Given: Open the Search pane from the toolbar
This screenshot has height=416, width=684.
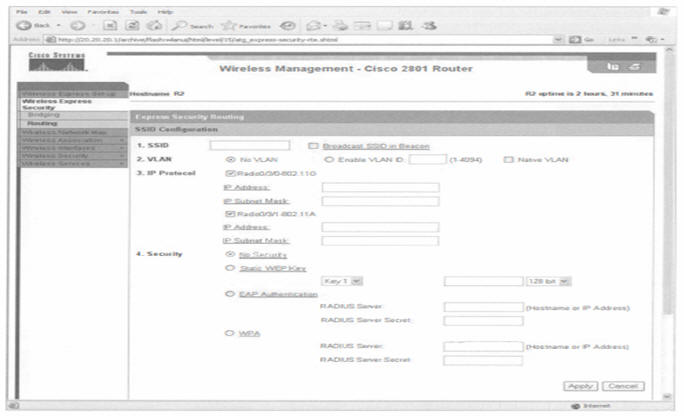Looking at the screenshot, I should (192, 26).
